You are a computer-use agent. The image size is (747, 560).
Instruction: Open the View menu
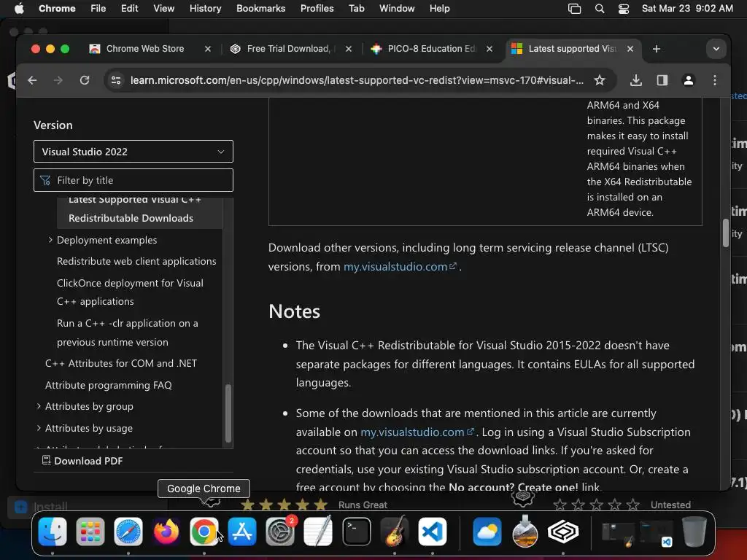(163, 9)
